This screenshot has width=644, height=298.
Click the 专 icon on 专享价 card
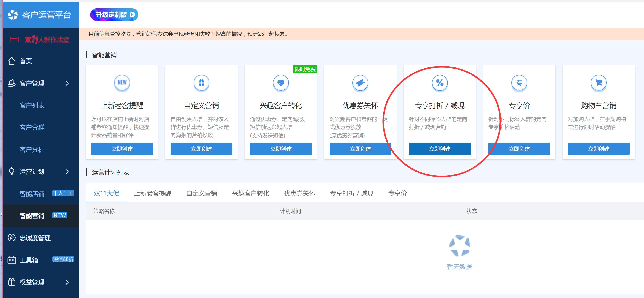[519, 83]
